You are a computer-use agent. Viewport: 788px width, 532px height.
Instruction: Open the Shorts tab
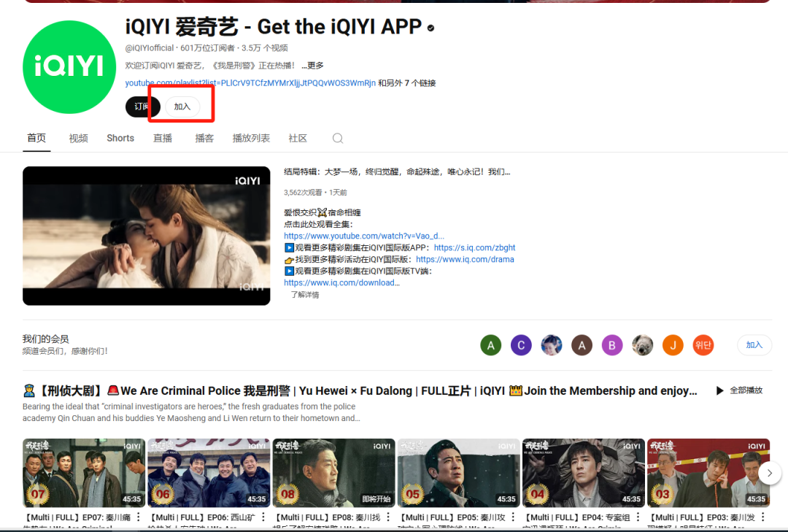pyautogui.click(x=120, y=138)
